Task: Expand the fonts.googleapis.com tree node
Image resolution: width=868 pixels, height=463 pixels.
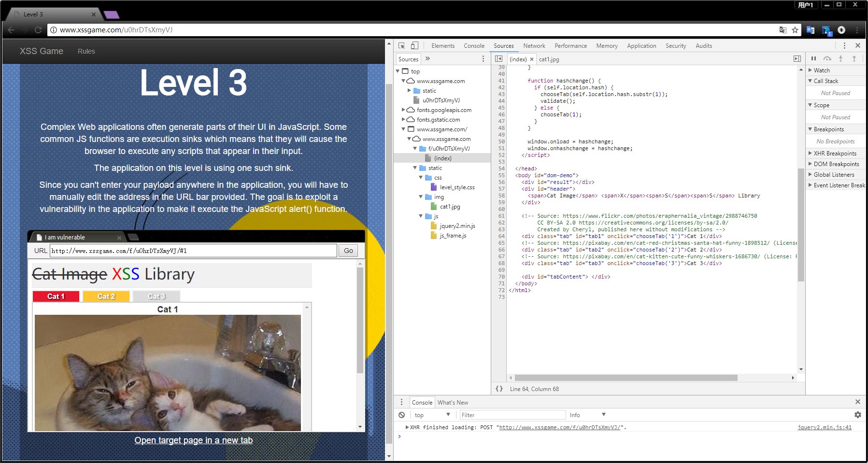Action: [403, 110]
